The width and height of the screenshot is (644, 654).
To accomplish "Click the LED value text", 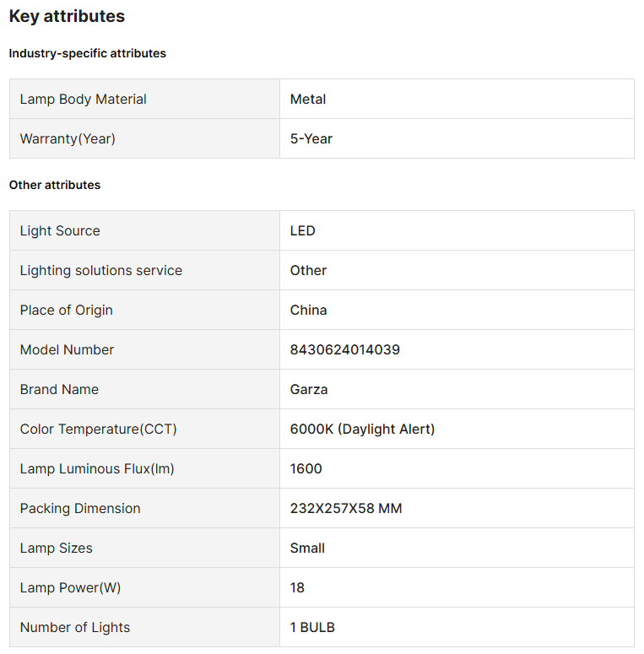I will click(x=303, y=230).
